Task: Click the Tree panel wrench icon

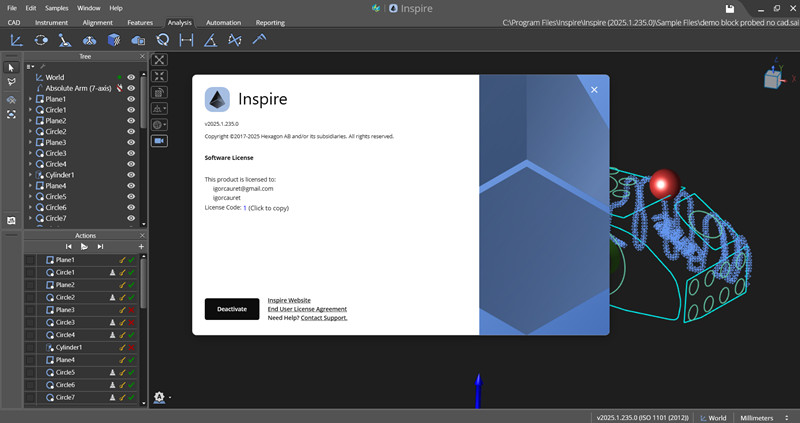Action: click(x=43, y=66)
